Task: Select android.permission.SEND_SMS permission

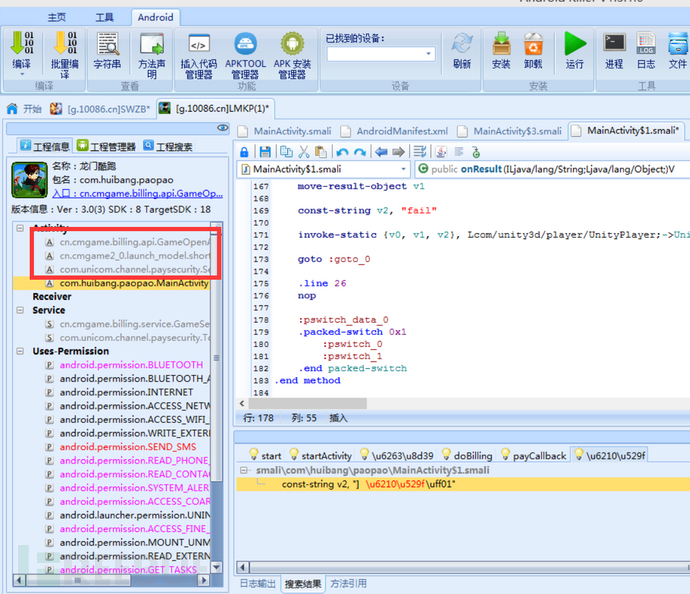Action: [128, 447]
